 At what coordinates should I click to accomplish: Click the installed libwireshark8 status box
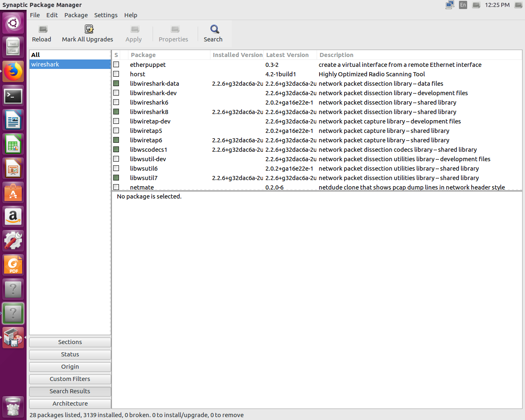116,112
